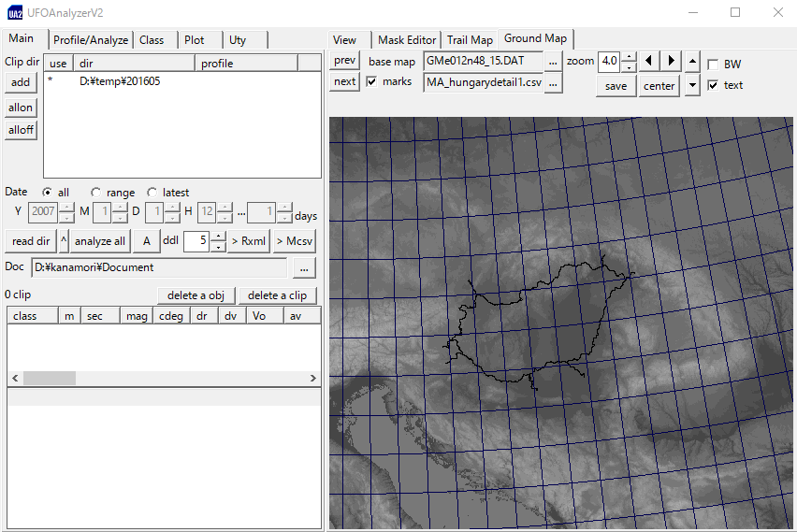797x532 pixels.
Task: Select the range date option
Action: point(96,193)
